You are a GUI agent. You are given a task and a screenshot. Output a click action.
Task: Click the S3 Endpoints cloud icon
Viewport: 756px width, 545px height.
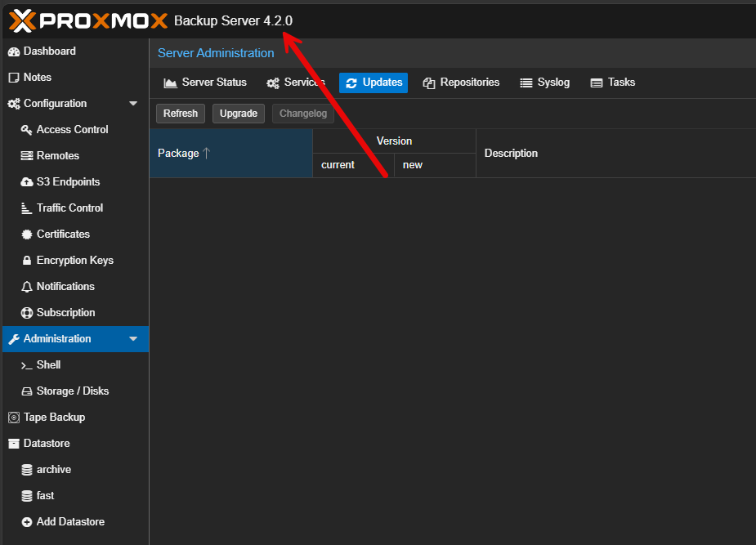[x=26, y=181]
